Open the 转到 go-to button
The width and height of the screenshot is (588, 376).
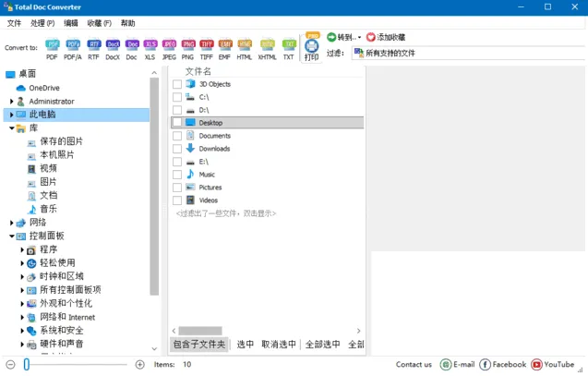343,37
